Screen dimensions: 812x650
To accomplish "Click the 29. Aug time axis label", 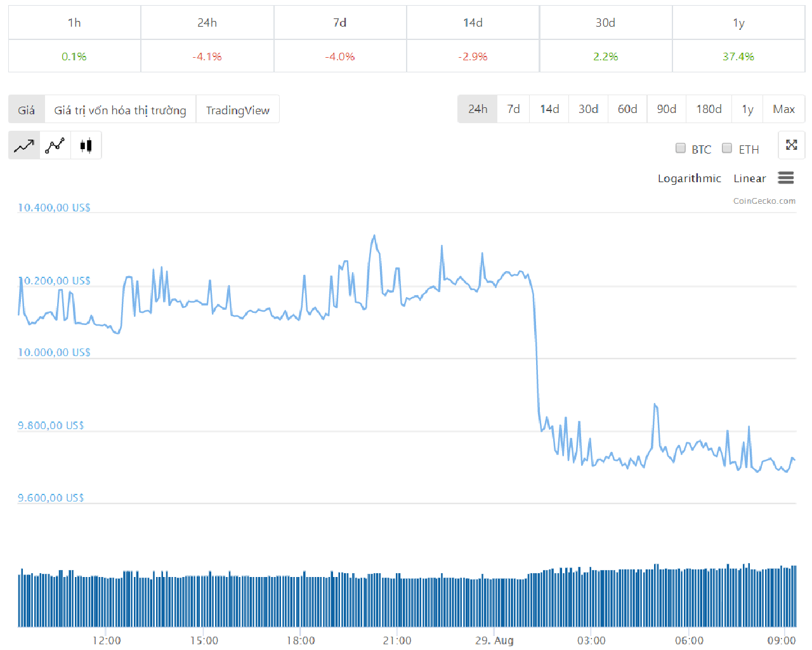I will 494,640.
